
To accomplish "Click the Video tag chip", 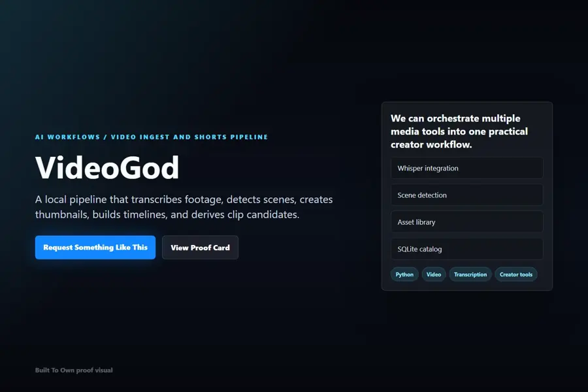I will (434, 274).
